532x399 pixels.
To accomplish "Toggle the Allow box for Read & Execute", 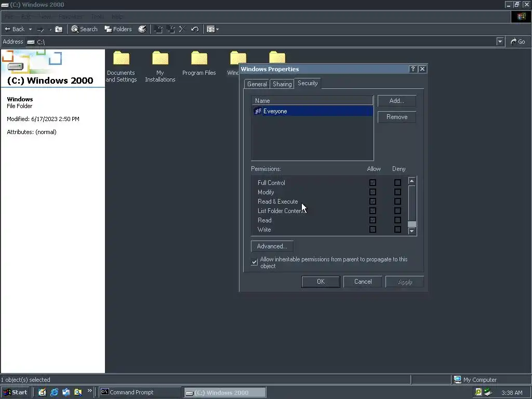I will click(373, 201).
